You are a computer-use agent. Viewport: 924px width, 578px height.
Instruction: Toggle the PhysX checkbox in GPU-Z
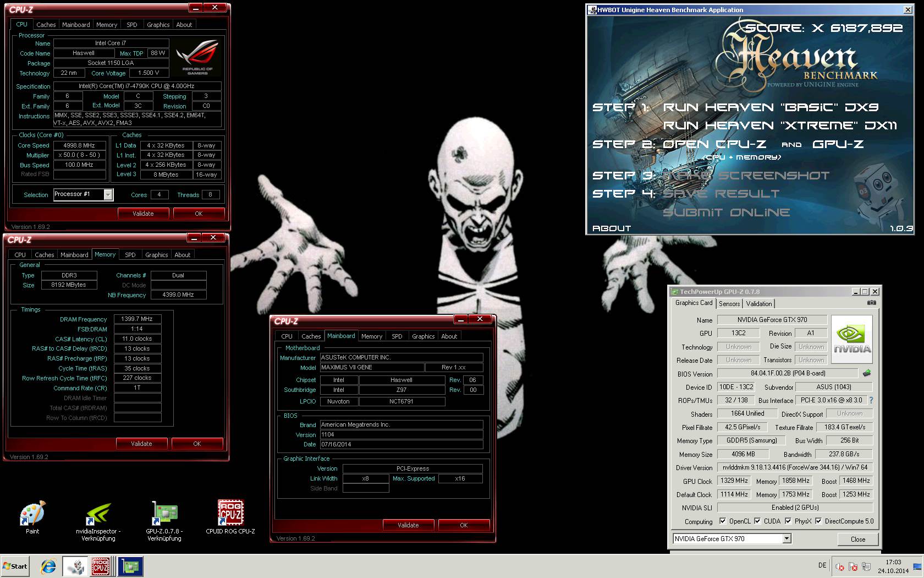pyautogui.click(x=788, y=521)
